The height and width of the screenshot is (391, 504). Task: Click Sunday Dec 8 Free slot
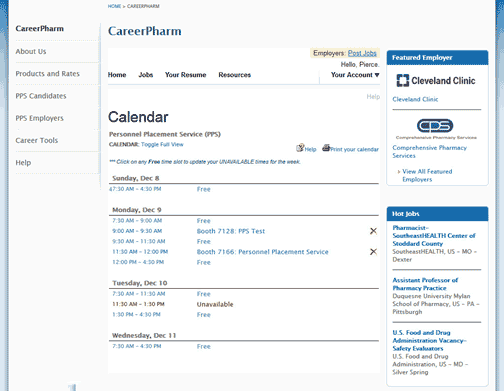coord(203,189)
